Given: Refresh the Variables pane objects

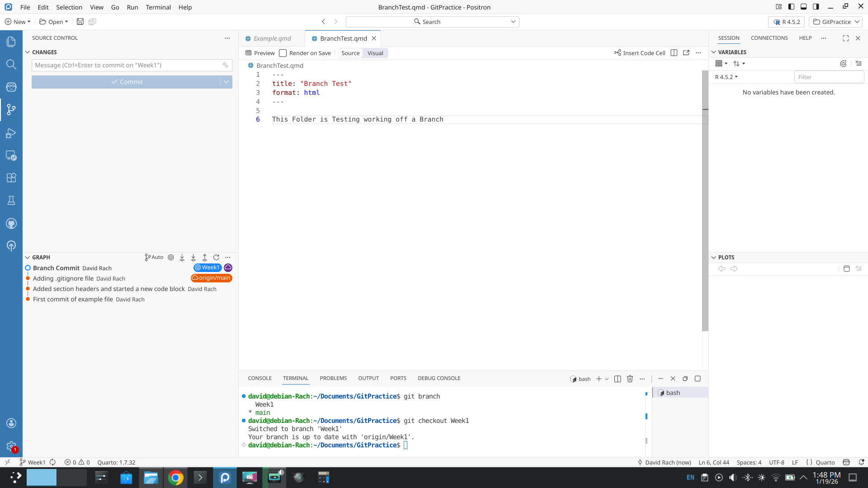Looking at the screenshot, I should (x=843, y=64).
